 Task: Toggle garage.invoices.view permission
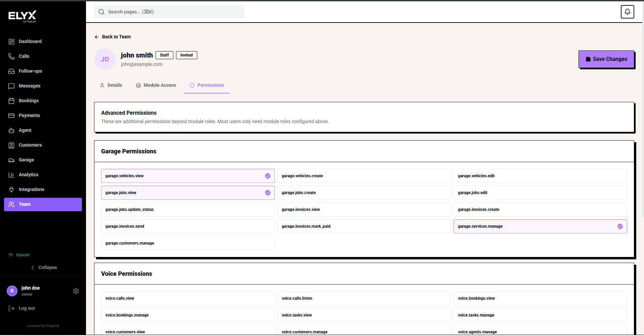364,210
